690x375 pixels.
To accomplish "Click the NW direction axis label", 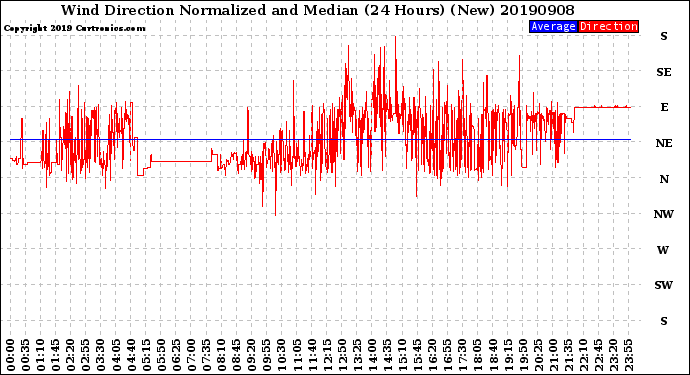I will click(x=663, y=214).
